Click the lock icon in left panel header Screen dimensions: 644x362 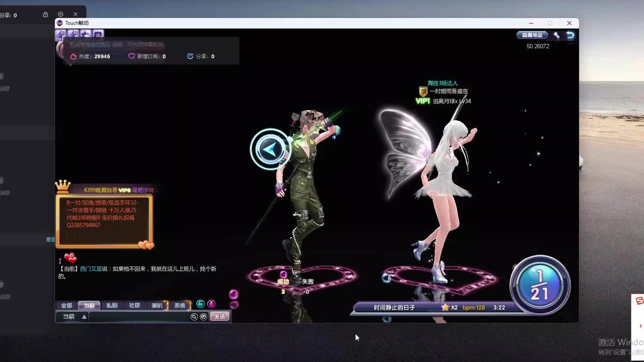[x=45, y=14]
